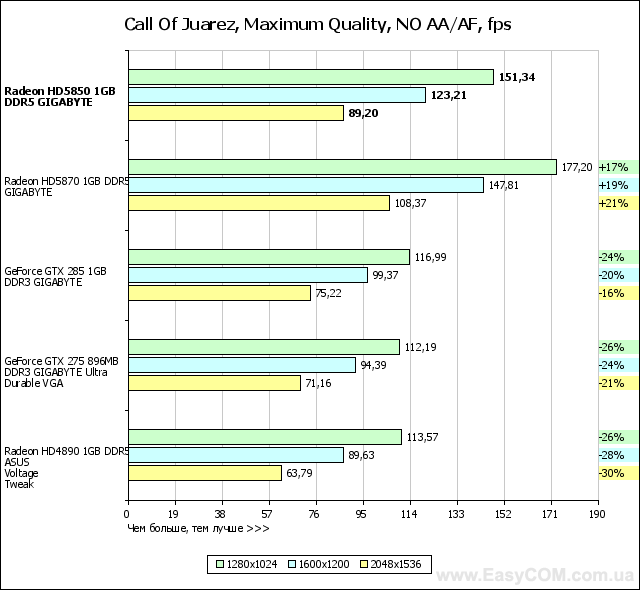Image resolution: width=640 pixels, height=590 pixels.
Task: Click the yellow 2048x1536 legend swatch
Action: click(x=364, y=564)
